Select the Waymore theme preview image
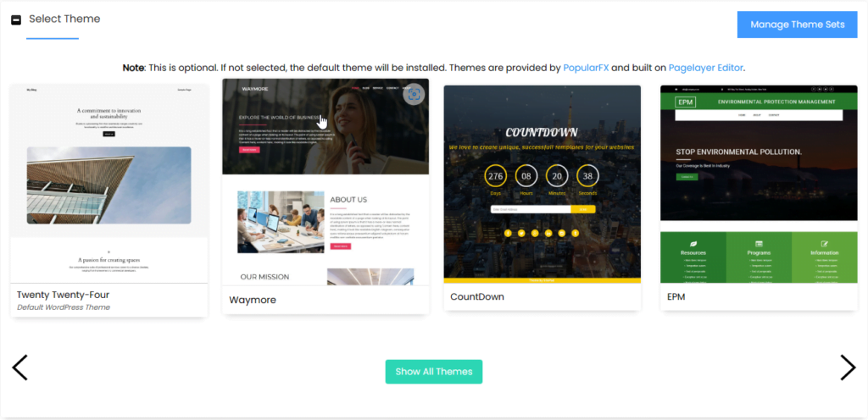The width and height of the screenshot is (868, 420). (x=325, y=182)
